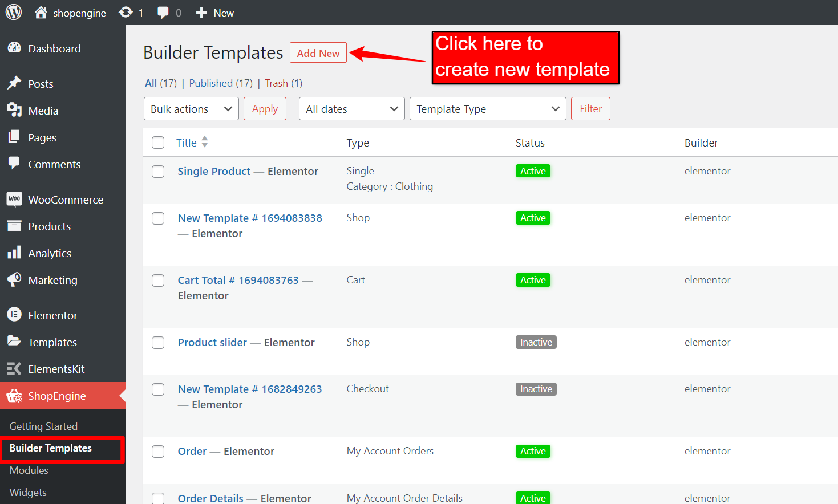
Task: Open Product slider template link
Action: [x=212, y=343]
